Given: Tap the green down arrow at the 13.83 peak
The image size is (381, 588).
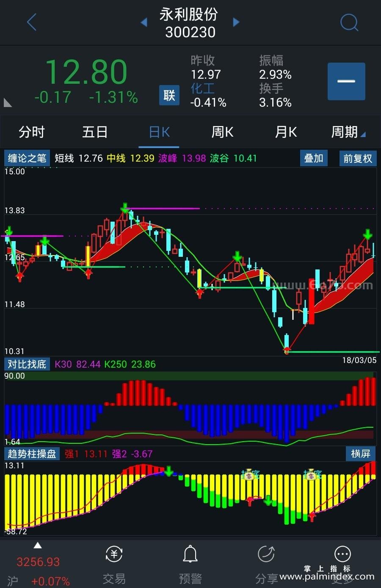Looking at the screenshot, I should coord(125,208).
